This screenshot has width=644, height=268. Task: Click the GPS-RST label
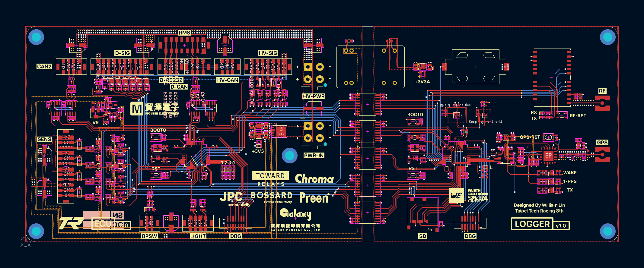coord(530,137)
